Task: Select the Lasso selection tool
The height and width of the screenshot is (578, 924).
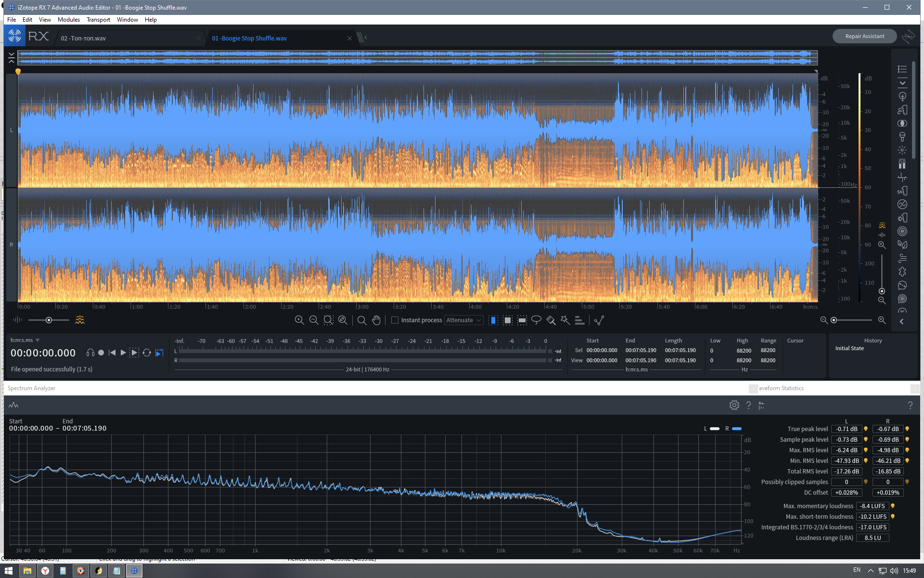Action: (536, 320)
